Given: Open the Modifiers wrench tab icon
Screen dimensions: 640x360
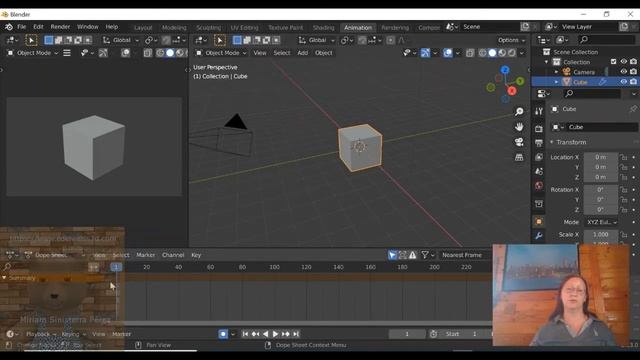Looking at the screenshot, I should tap(539, 236).
